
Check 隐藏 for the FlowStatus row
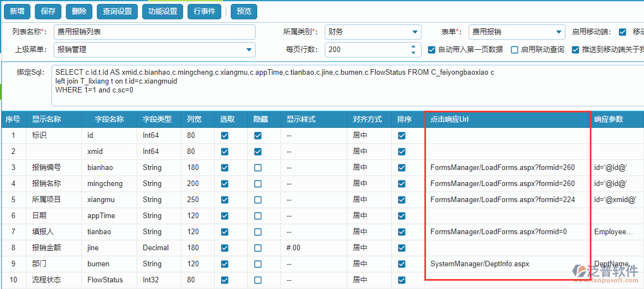tap(257, 280)
